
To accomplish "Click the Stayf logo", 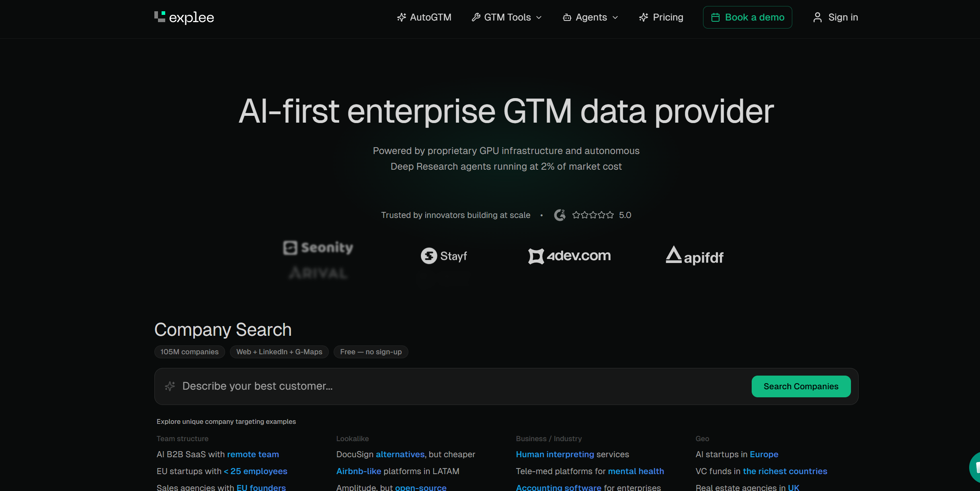I will (444, 256).
